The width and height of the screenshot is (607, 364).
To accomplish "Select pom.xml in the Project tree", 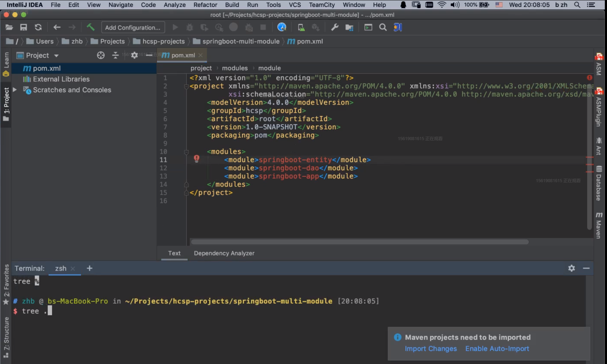I will (84, 68).
